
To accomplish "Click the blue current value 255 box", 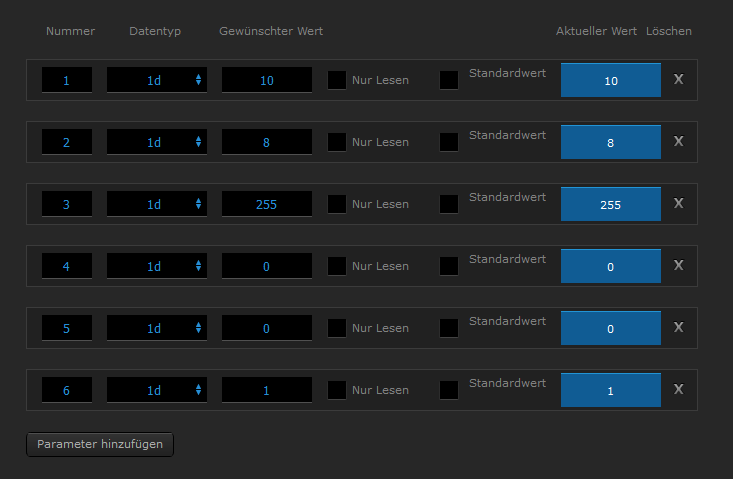I will click(x=611, y=204).
